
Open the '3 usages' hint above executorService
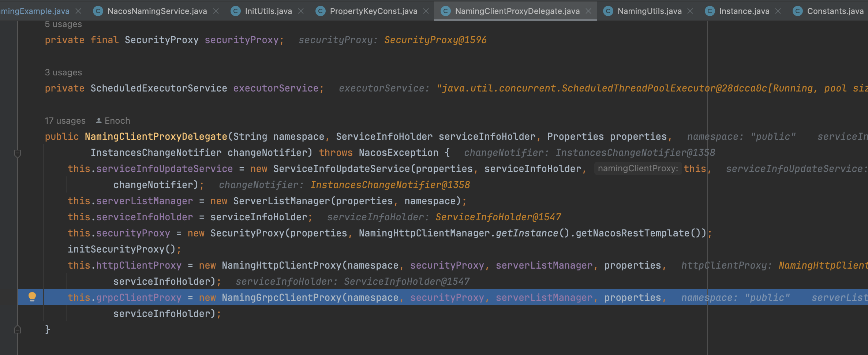[x=63, y=72]
